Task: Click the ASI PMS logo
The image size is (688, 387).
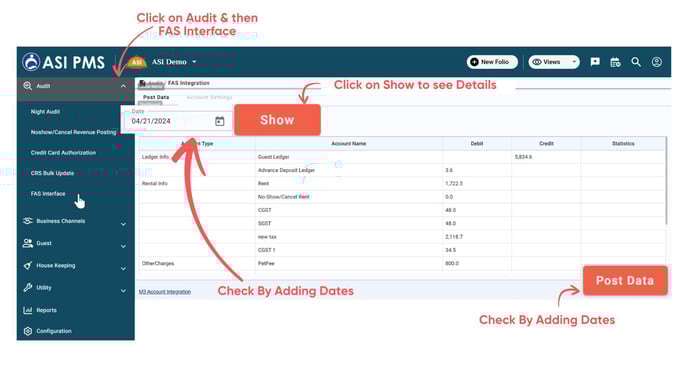Action: coord(64,62)
